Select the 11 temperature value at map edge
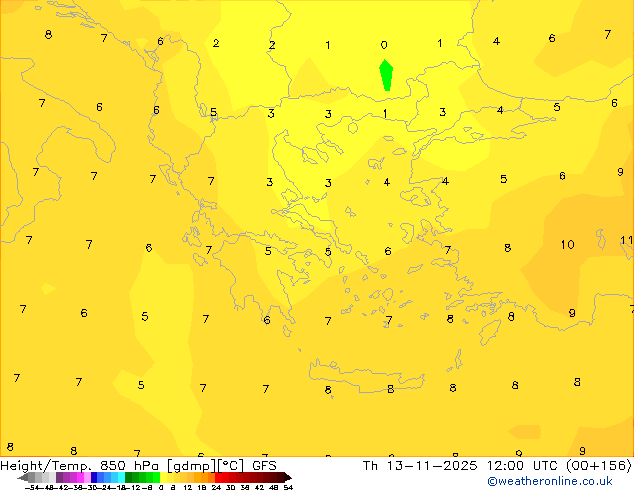 point(627,241)
